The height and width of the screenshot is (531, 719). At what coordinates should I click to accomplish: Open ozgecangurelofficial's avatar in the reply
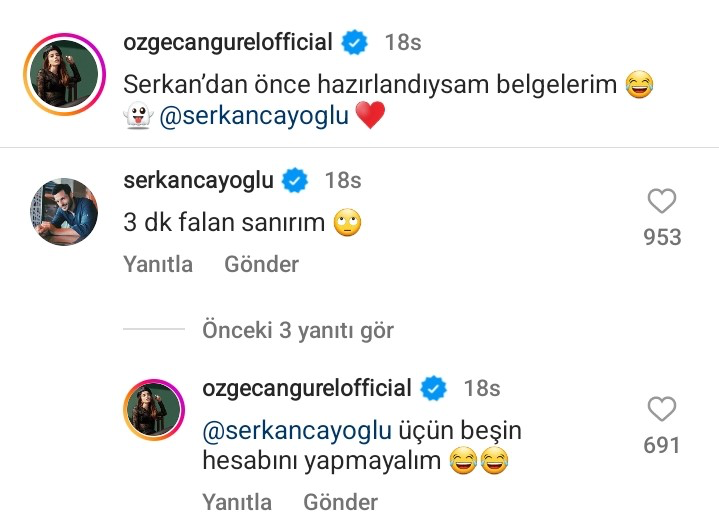click(154, 409)
